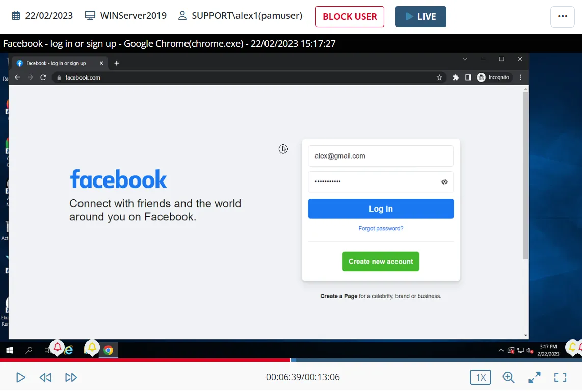
Task: Expand the player with the diagonal arrows icon
Action: click(x=534, y=377)
